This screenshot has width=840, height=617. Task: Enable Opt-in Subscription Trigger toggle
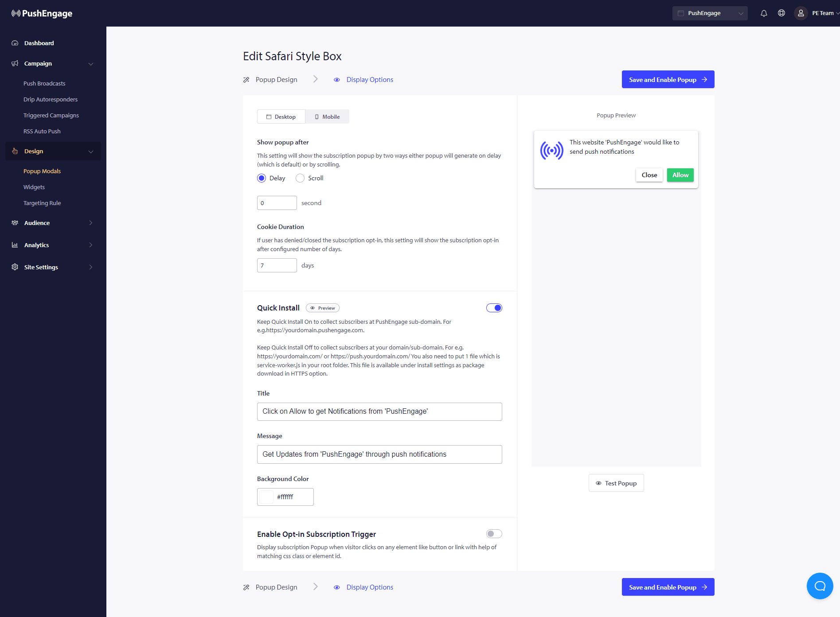point(494,534)
